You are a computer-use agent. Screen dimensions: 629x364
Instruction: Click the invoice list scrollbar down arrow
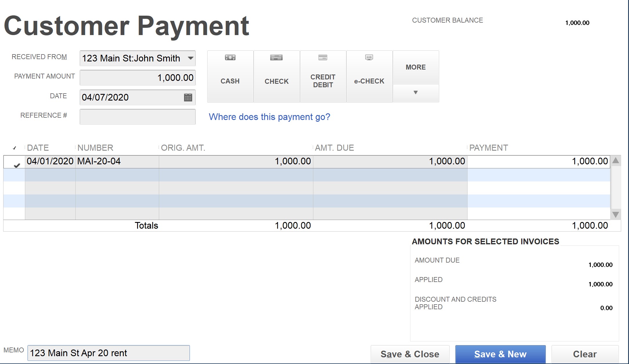point(615,215)
